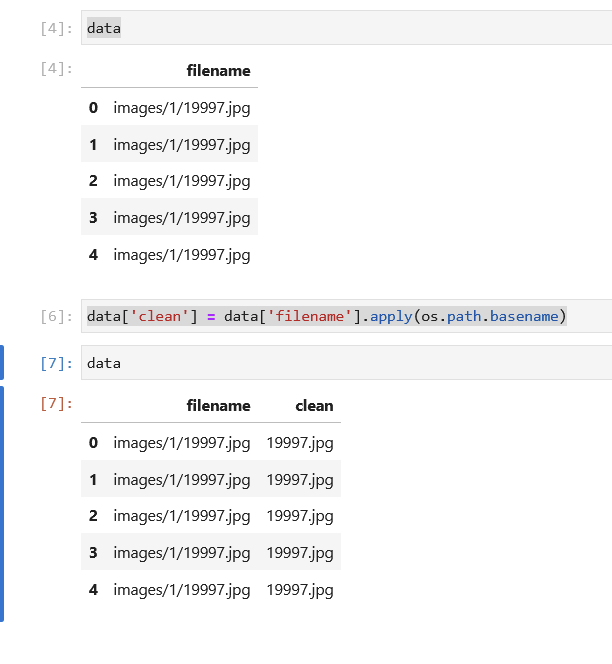The image size is (612, 664).
Task: Collapse the output [7] using its blue side bar
Action: pyautogui.click(x=2, y=504)
